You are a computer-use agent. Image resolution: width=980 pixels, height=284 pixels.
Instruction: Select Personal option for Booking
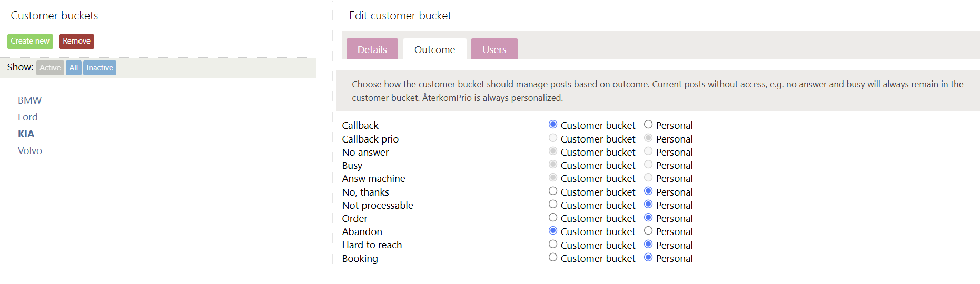pos(648,257)
